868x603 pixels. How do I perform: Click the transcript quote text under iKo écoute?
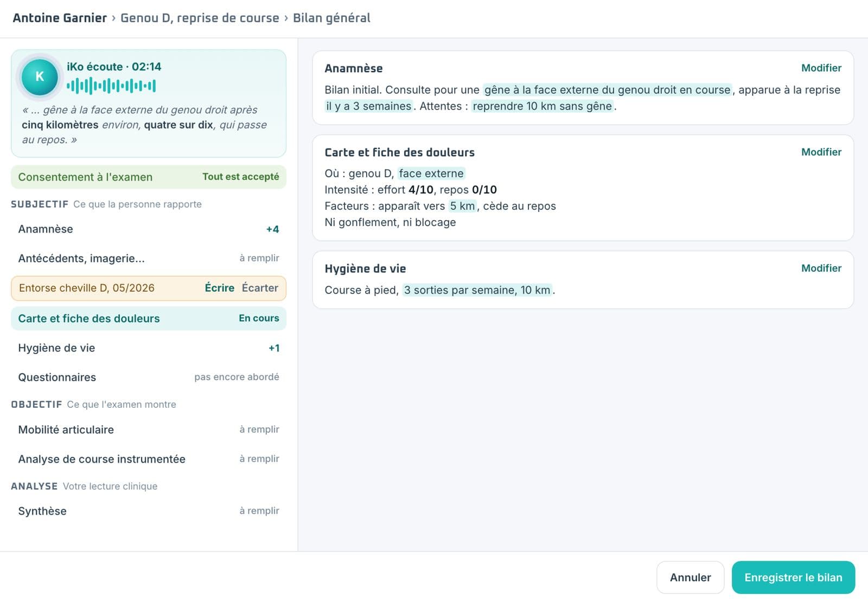point(144,125)
